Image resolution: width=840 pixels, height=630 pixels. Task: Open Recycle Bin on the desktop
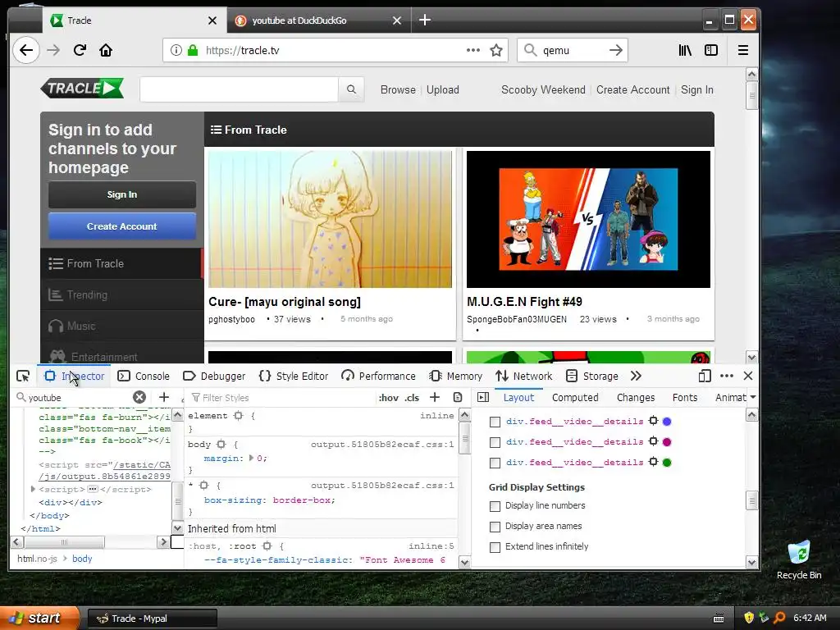[x=799, y=559]
